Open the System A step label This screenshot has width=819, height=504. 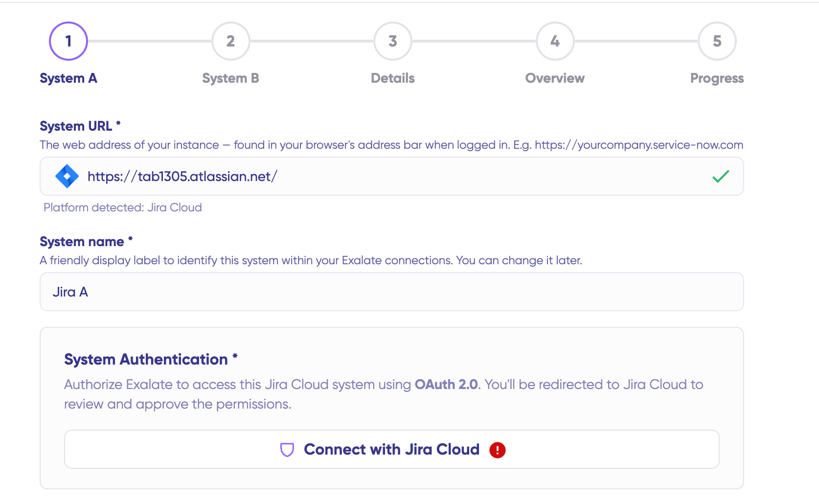pos(68,78)
